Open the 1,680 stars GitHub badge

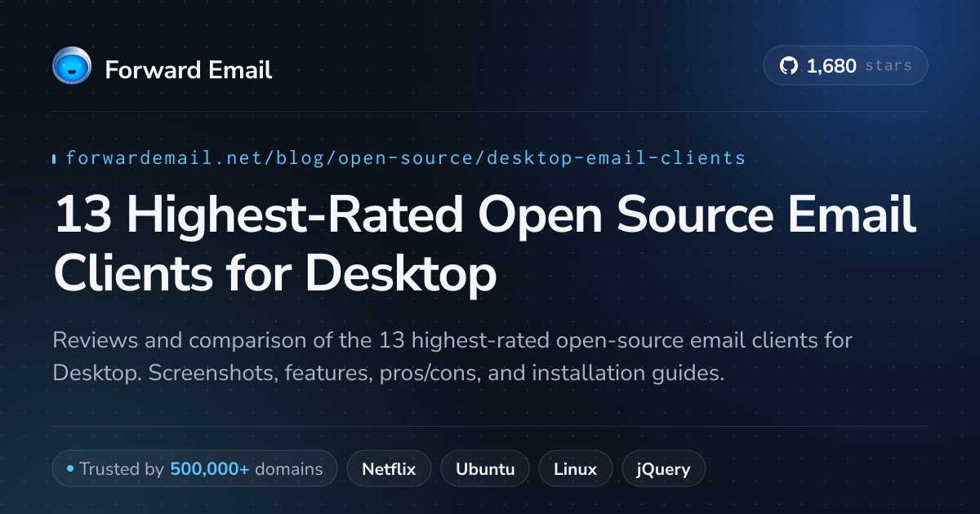845,66
